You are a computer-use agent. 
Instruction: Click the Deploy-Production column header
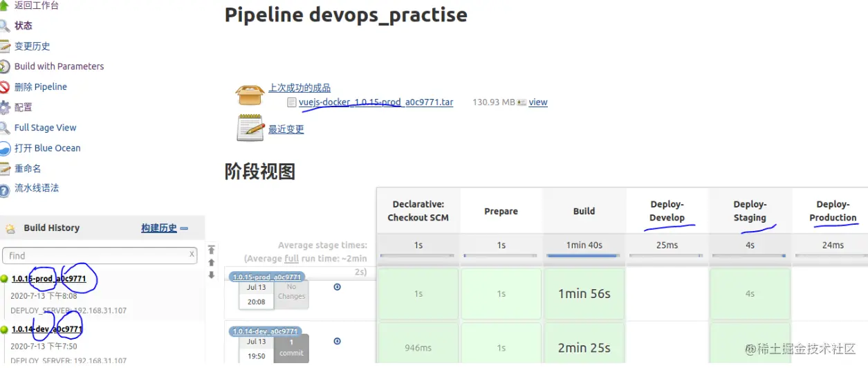833,211
